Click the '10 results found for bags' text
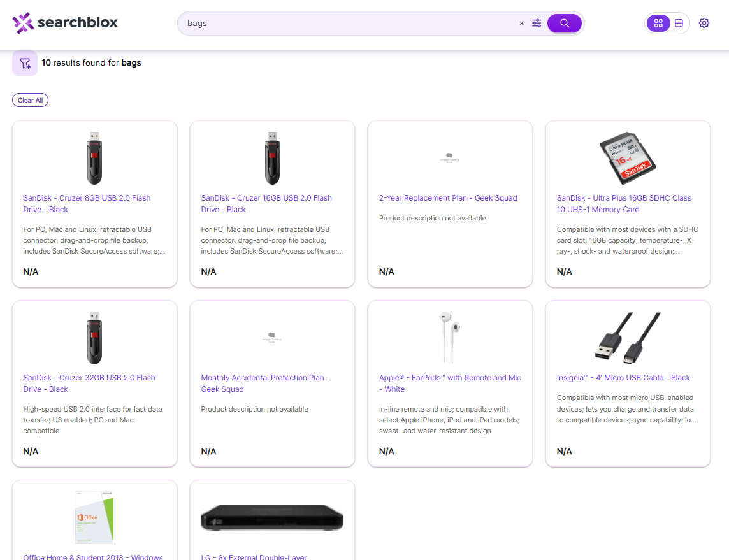729x560 pixels. tap(91, 62)
